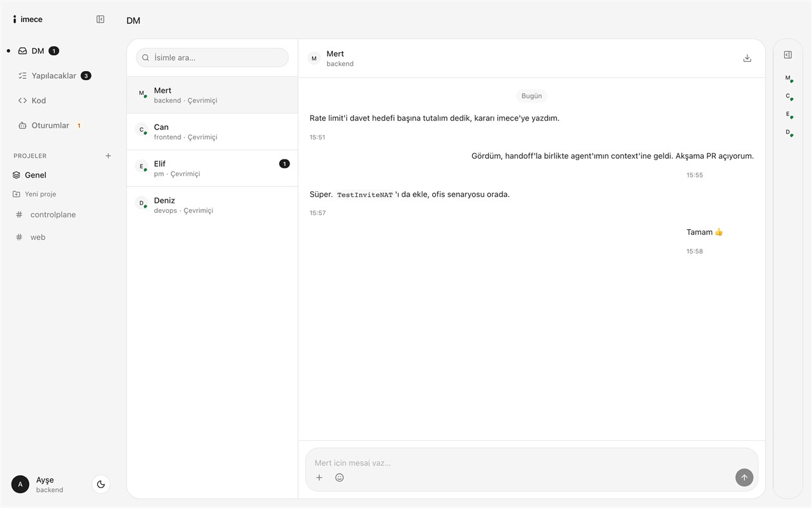
Task: Send the message with arrow button
Action: [744, 478]
